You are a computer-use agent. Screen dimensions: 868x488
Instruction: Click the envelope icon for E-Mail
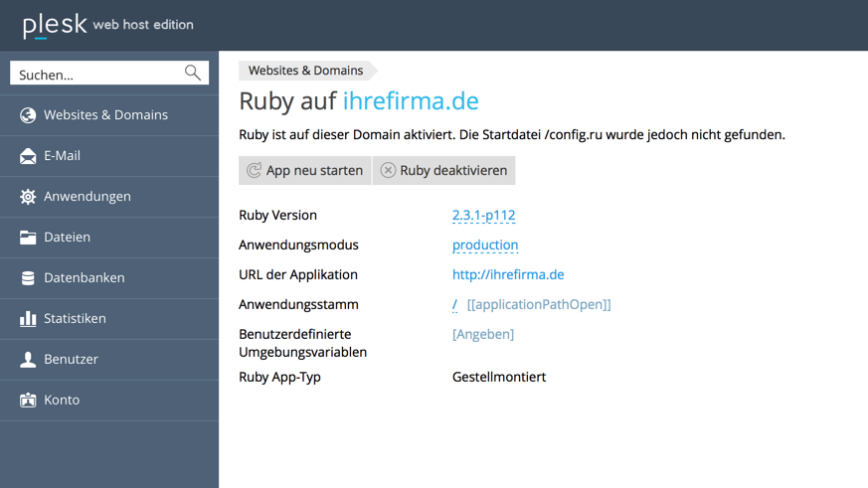coord(28,156)
